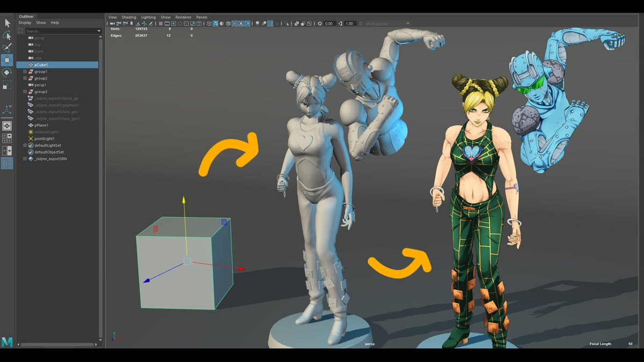Click the 2D Pan/Zoom icon

point(144,24)
